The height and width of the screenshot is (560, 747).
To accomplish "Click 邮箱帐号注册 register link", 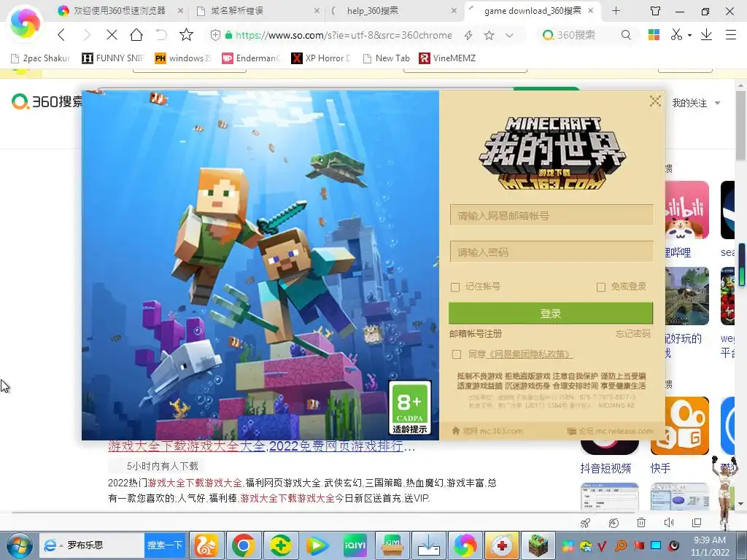I will point(476,334).
